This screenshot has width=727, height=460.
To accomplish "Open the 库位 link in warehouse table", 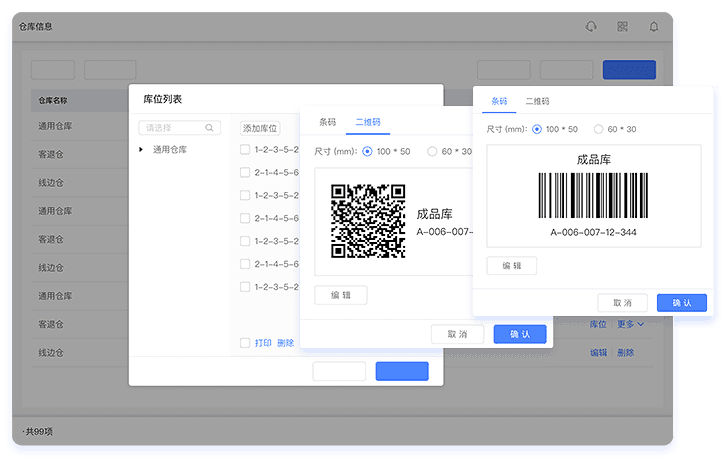I will coord(598,324).
